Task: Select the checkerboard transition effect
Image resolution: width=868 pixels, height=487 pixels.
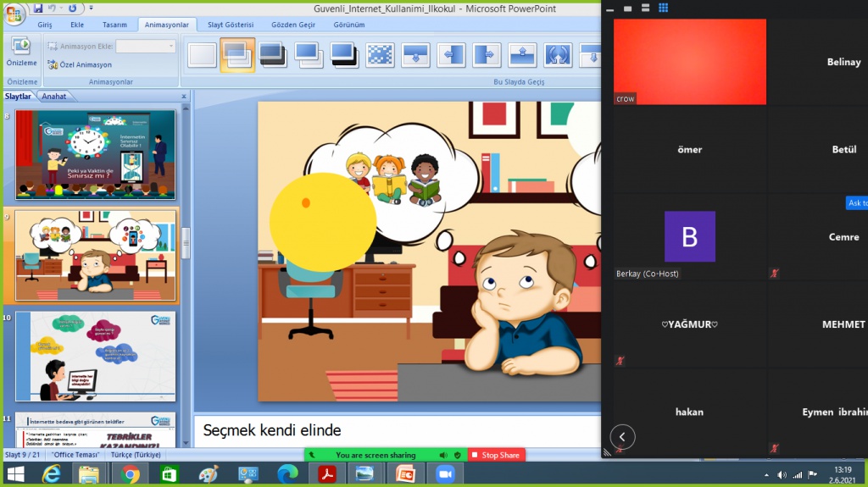Action: [379, 55]
